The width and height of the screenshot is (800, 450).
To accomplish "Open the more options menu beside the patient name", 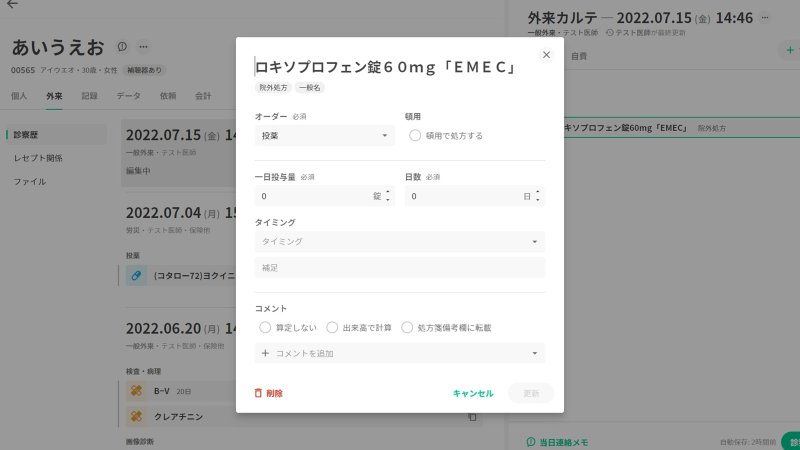I will (x=143, y=47).
